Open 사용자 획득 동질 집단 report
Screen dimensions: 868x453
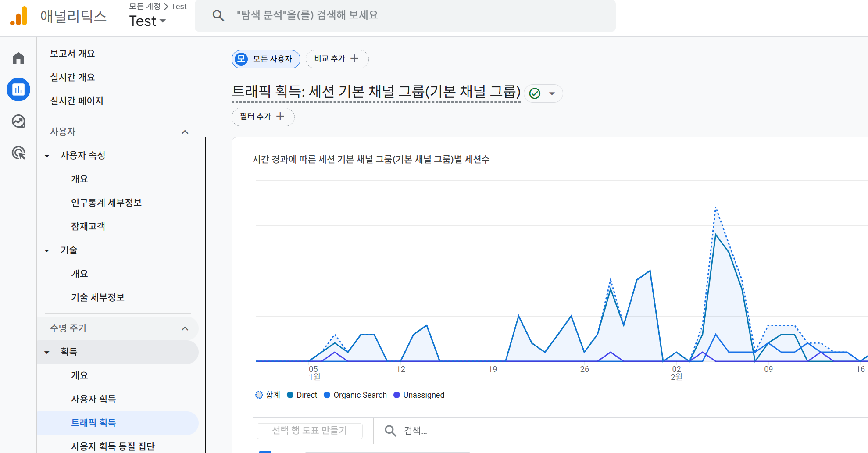(x=113, y=446)
